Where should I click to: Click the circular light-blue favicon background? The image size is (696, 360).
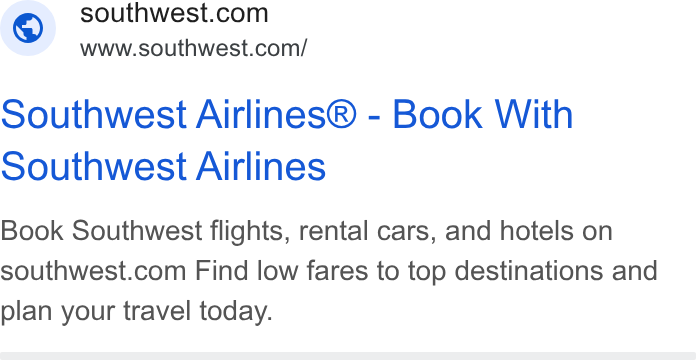[x=28, y=28]
